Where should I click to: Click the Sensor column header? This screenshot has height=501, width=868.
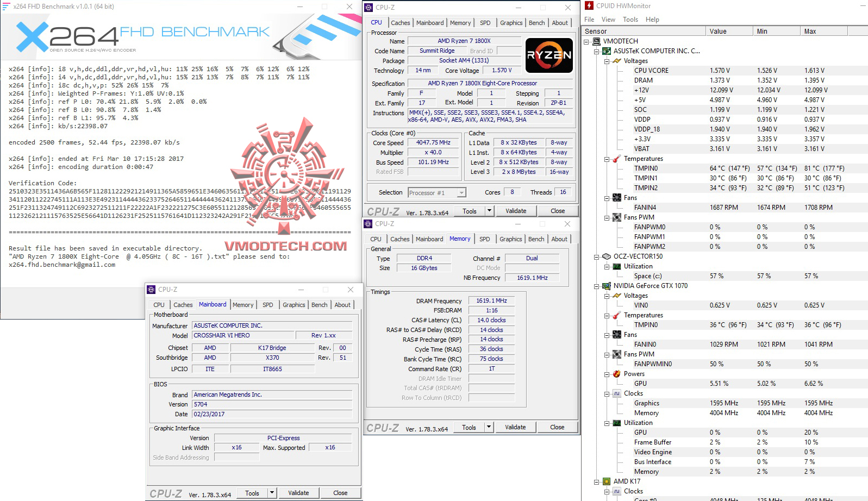pyautogui.click(x=644, y=32)
